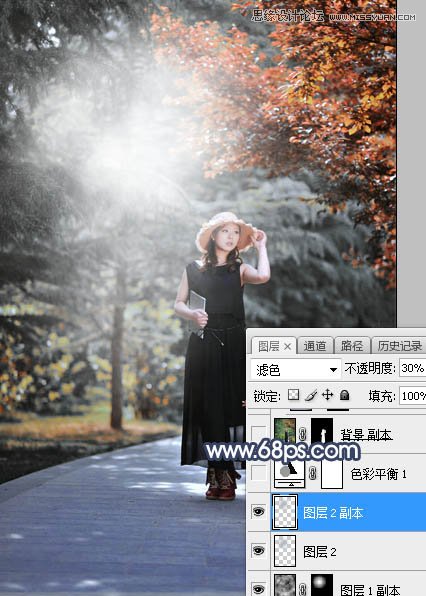Open the 滤色 blend mode dropdown
The image size is (426, 596).
pyautogui.click(x=296, y=369)
